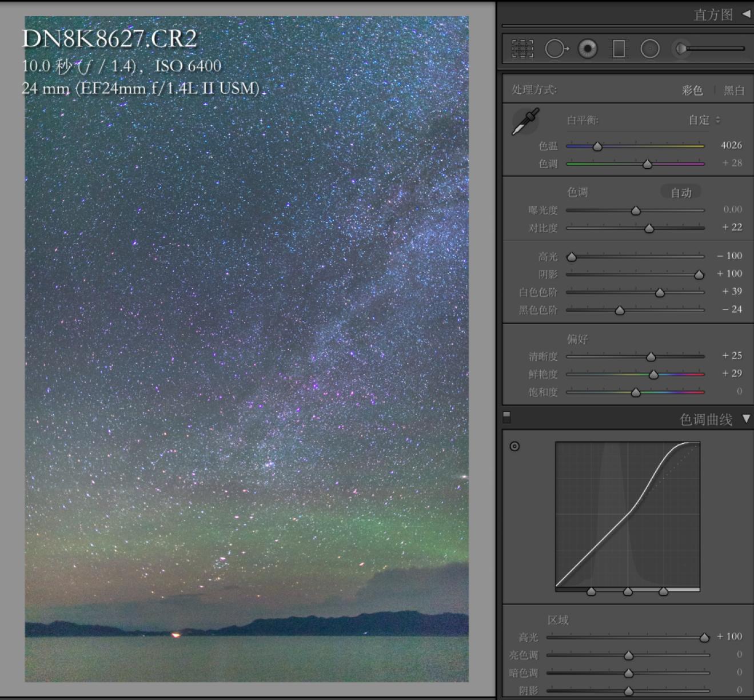Select the Crop Overlay tool
Viewport: 754px width, 700px height.
(x=522, y=49)
